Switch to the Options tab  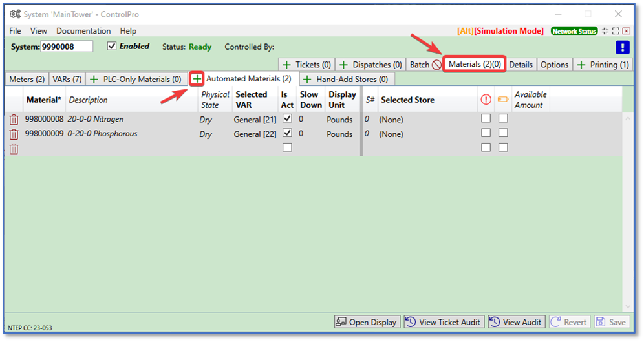(x=554, y=65)
